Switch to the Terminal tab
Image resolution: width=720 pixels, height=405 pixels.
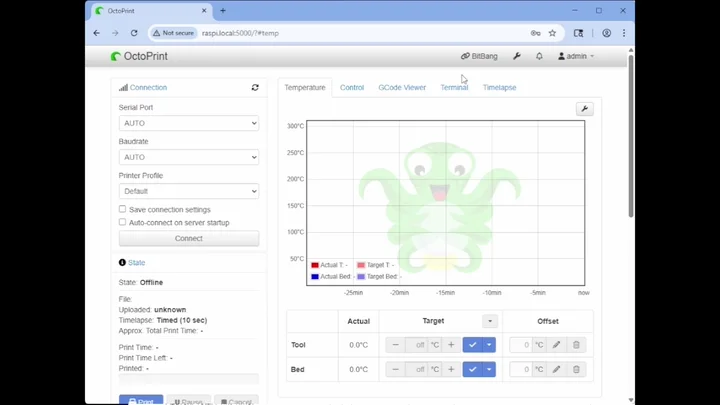pyautogui.click(x=454, y=87)
